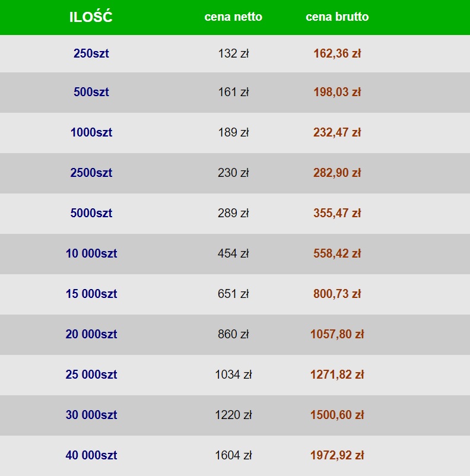Choose the 1000szt quantity option
470x476 pixels.
point(91,133)
